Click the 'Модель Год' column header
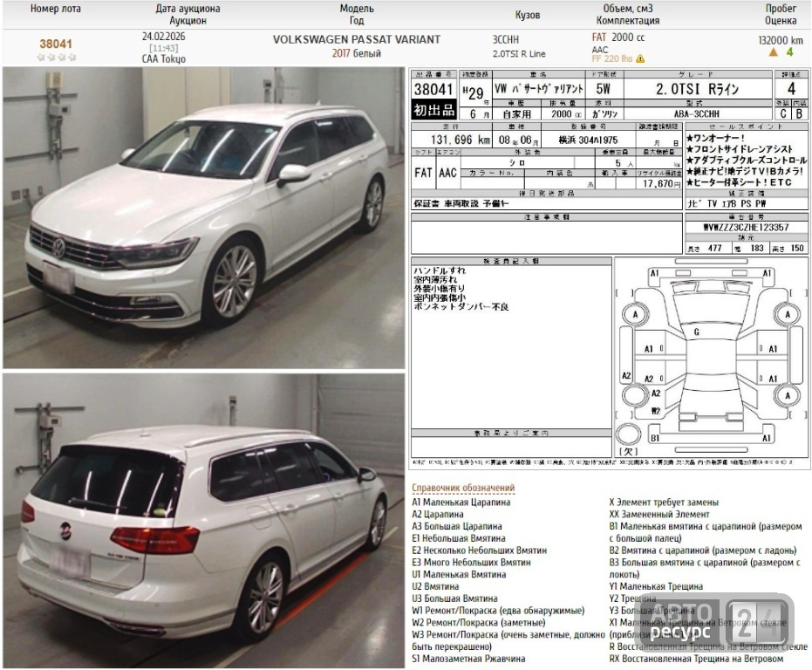 pos(356,15)
